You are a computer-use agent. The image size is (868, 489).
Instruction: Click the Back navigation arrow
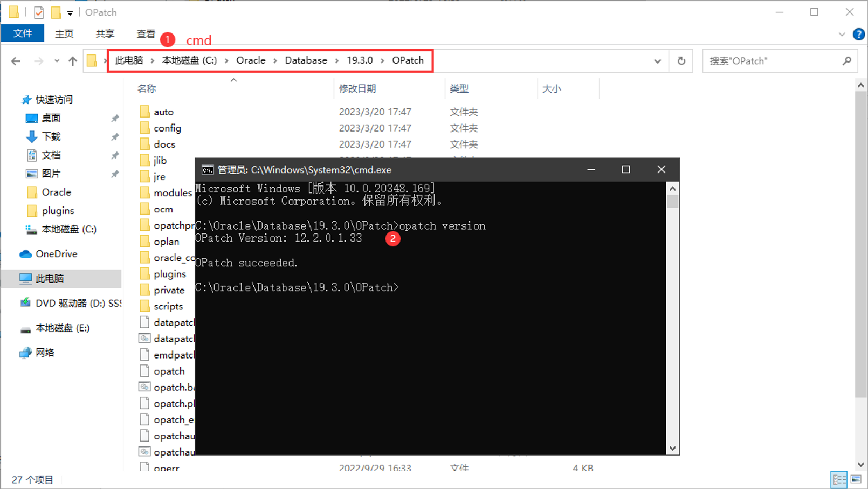16,61
